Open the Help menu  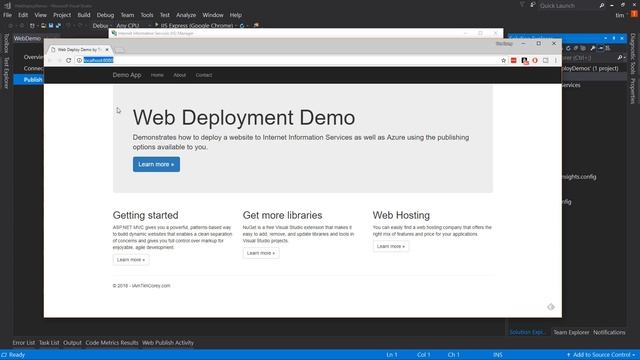click(x=236, y=15)
